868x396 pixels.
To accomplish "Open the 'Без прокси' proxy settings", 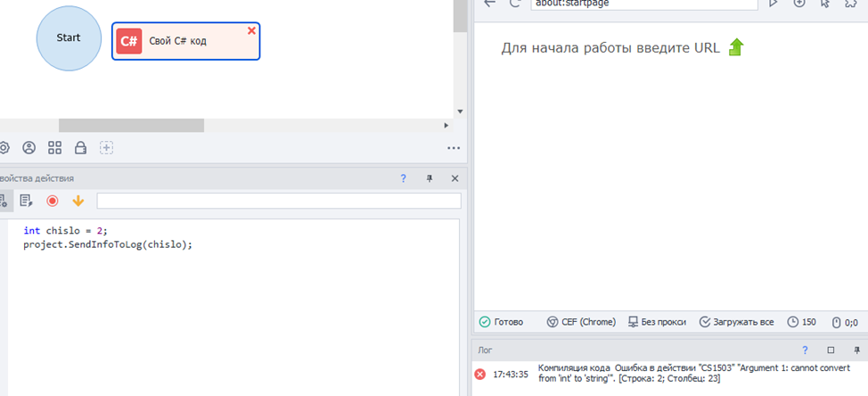I will click(657, 322).
